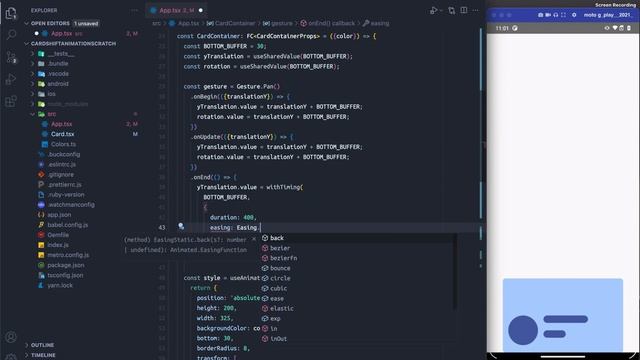Split the editor to the right
640x360 pixels.
464,10
